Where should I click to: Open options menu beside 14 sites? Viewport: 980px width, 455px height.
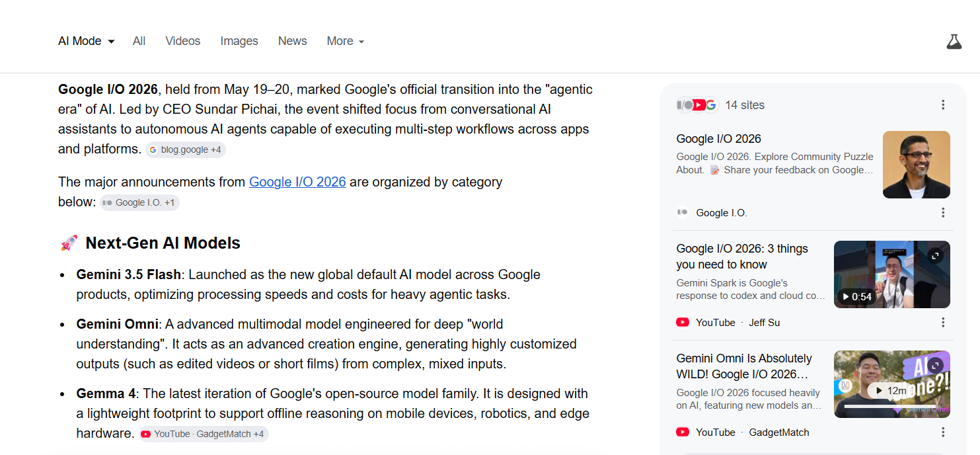[943, 105]
